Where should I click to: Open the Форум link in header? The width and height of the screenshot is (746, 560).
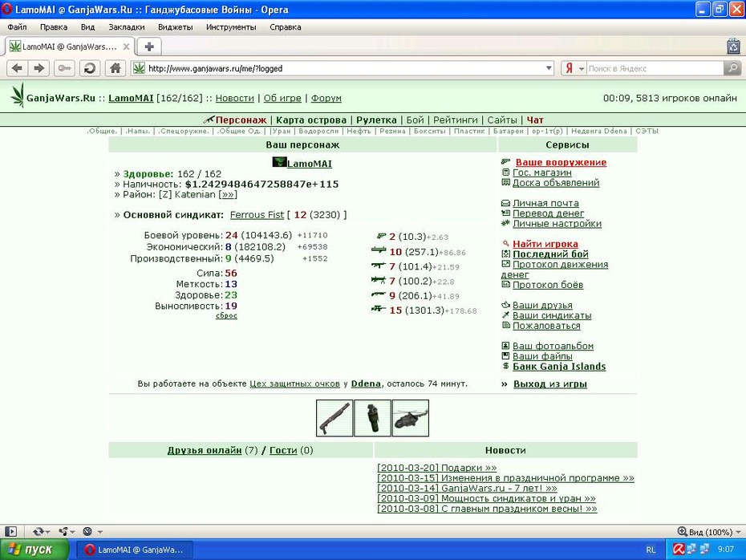tap(326, 98)
